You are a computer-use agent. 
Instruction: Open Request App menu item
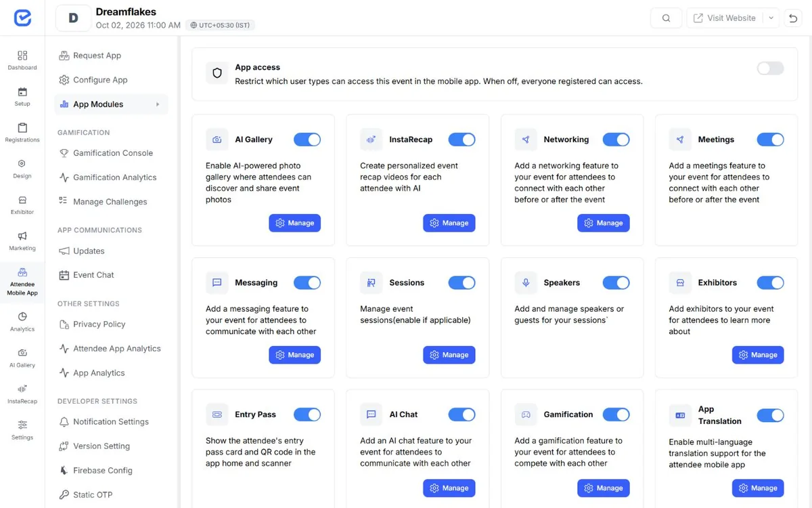111,56
